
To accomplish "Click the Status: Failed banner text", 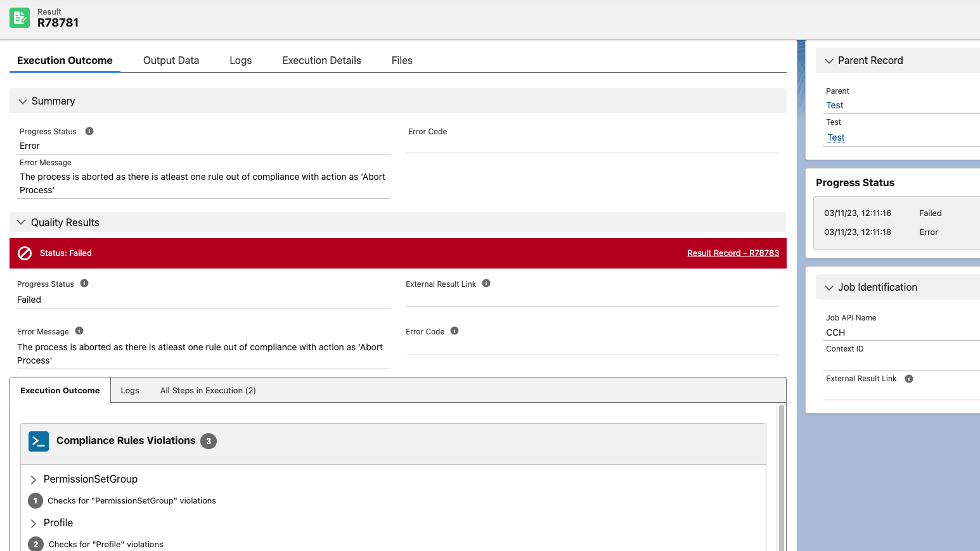I will [x=66, y=253].
